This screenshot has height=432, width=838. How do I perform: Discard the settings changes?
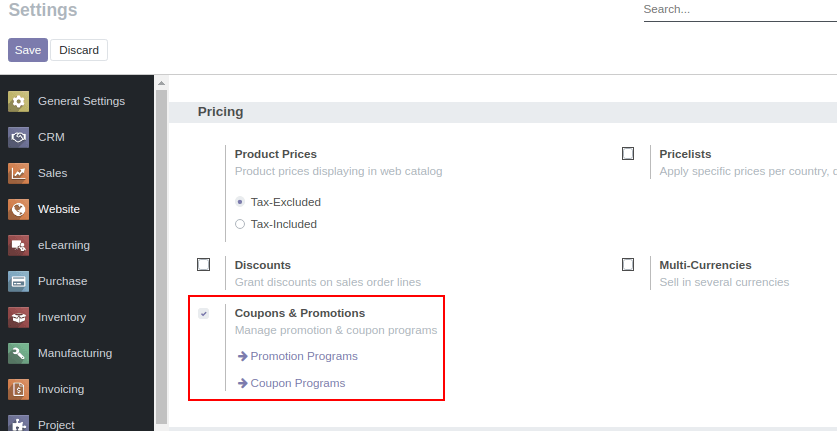click(x=79, y=50)
